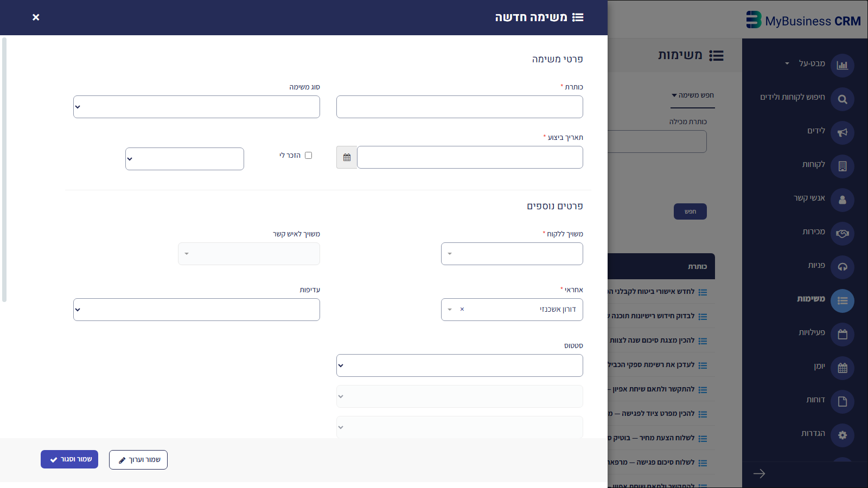Screen dimensions: 868x488
Task: Select מכירות in the sidebar menu
Action: (x=814, y=232)
